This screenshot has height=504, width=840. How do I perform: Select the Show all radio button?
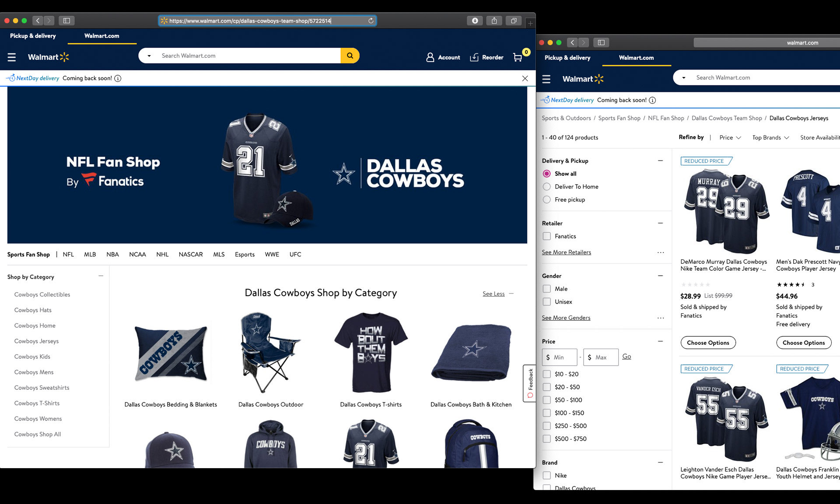click(x=546, y=174)
